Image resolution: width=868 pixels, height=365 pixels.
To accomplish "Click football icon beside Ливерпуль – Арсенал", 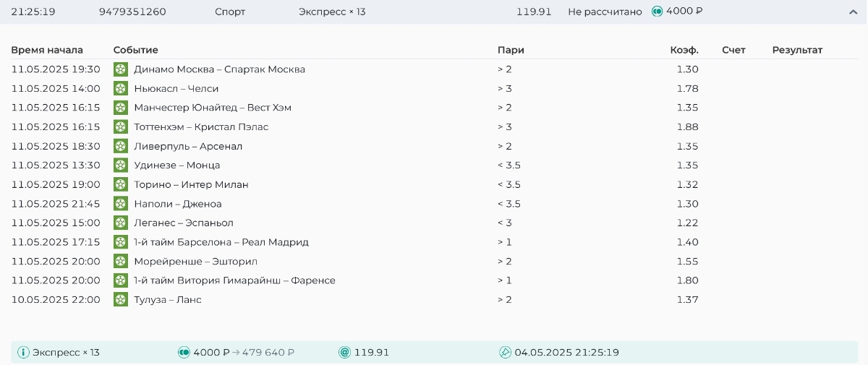I will click(x=121, y=146).
